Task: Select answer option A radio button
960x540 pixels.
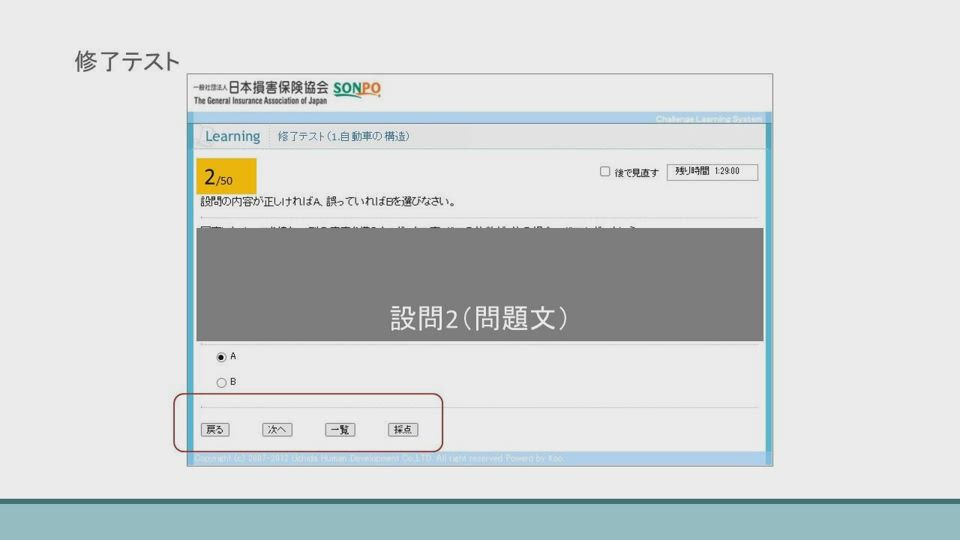Action: coord(221,357)
